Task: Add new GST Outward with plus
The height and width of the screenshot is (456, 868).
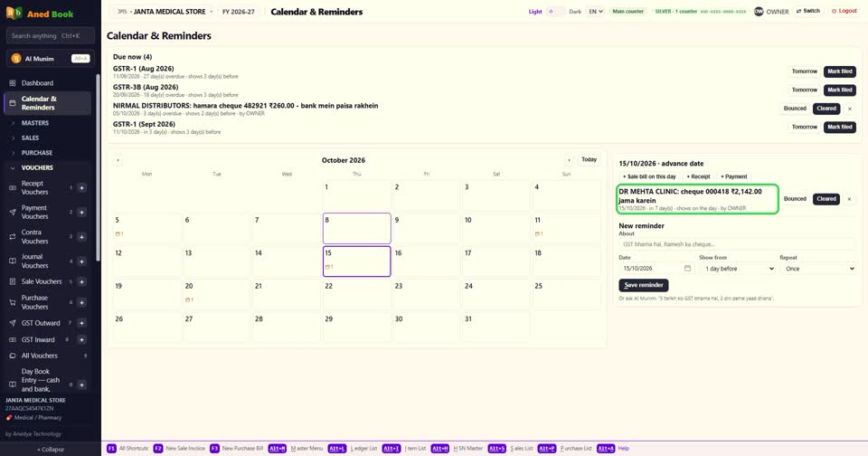Action: [x=81, y=323]
